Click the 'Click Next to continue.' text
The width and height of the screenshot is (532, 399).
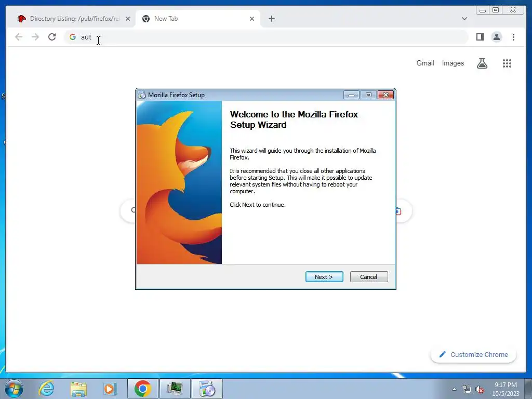coord(258,205)
